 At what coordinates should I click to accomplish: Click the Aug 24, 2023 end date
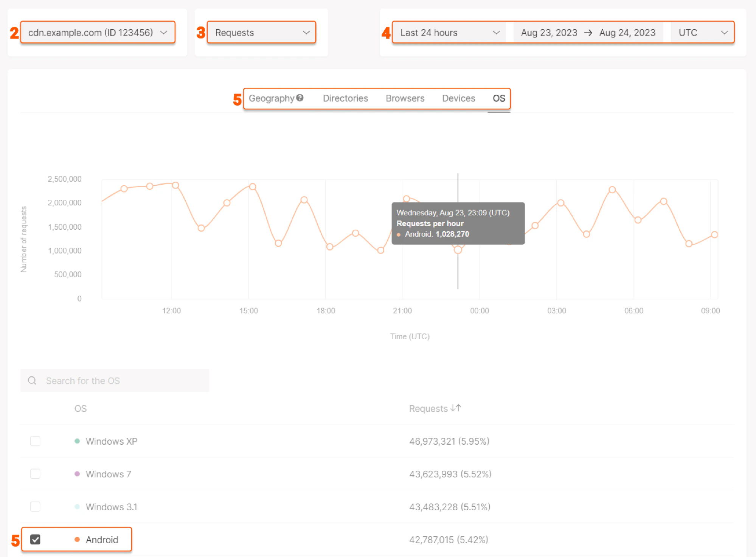627,33
